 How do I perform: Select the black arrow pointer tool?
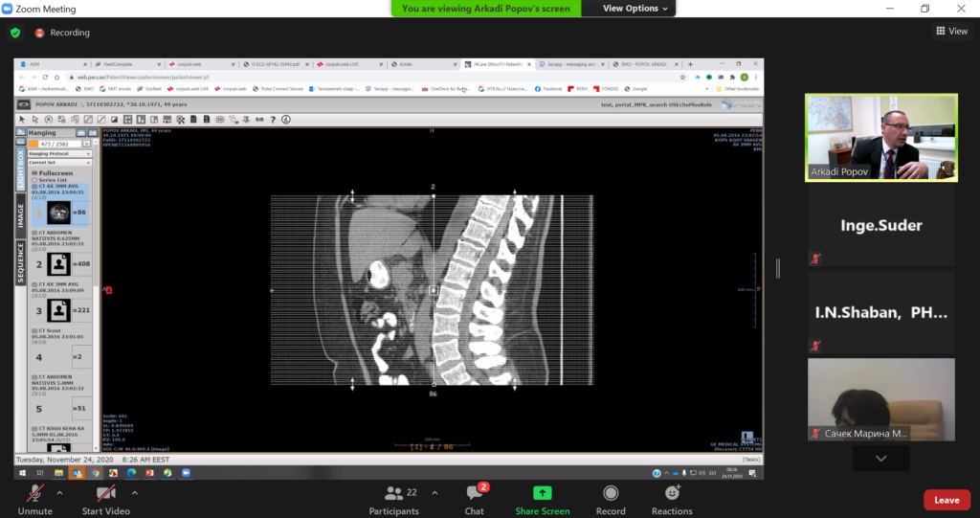[x=22, y=120]
